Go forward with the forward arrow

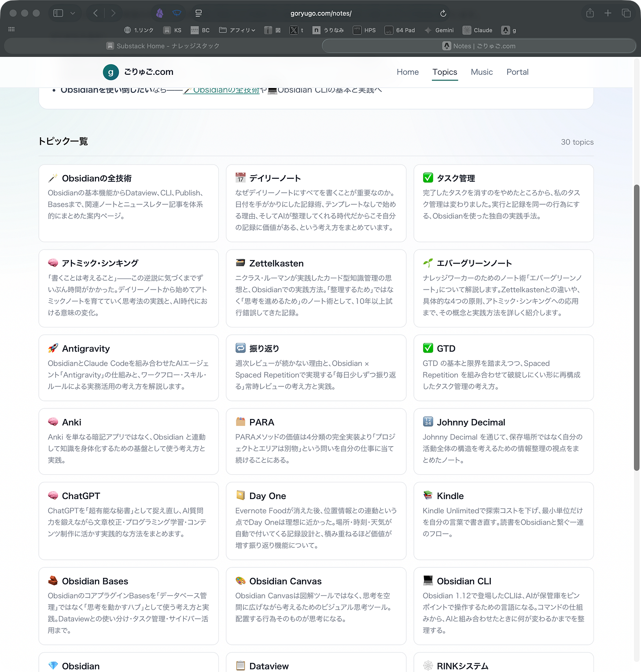click(113, 13)
